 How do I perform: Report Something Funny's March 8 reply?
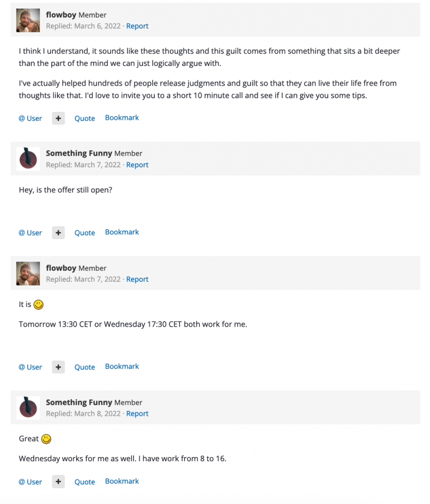point(137,414)
